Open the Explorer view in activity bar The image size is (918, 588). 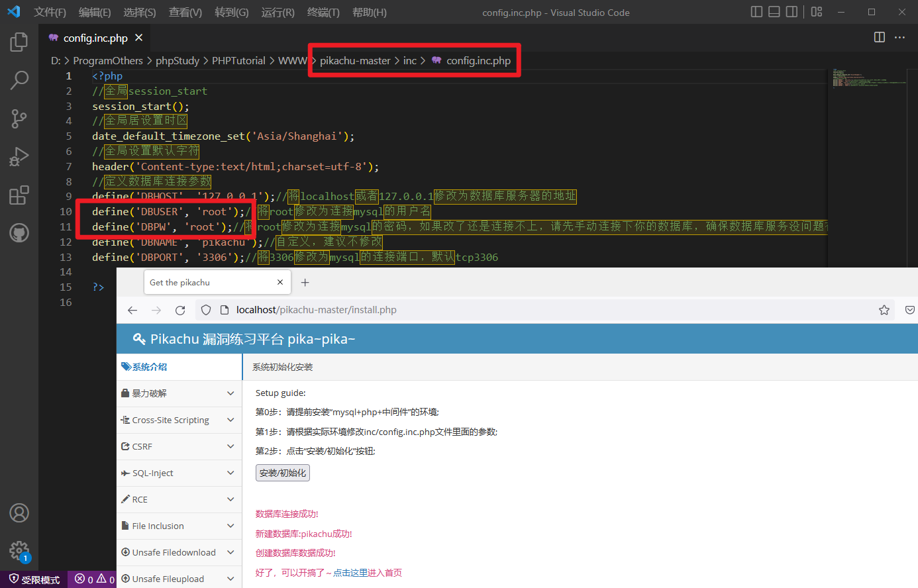coord(19,42)
